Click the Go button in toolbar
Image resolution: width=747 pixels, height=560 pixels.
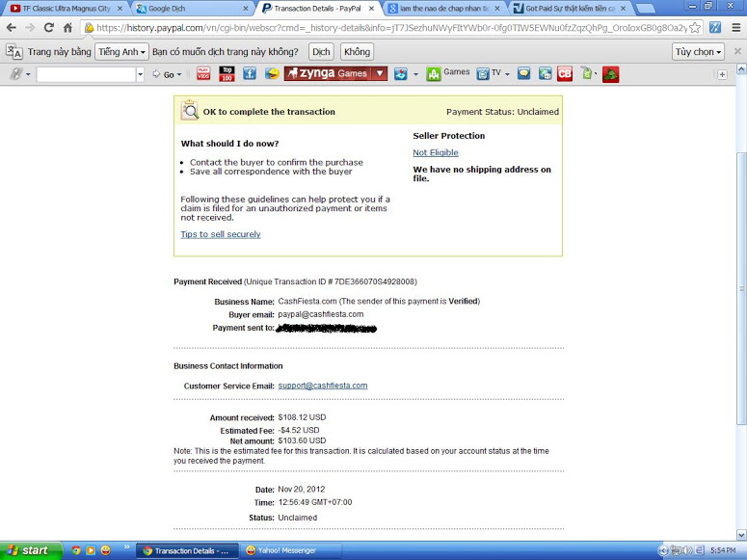point(164,74)
